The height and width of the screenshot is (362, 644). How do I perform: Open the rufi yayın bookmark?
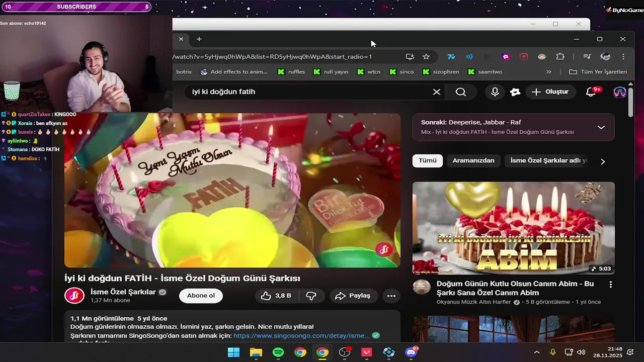tap(331, 72)
